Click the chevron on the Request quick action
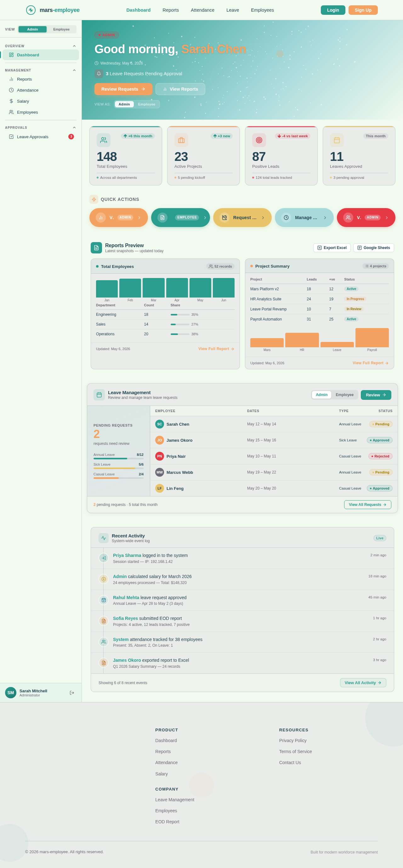 [263, 218]
